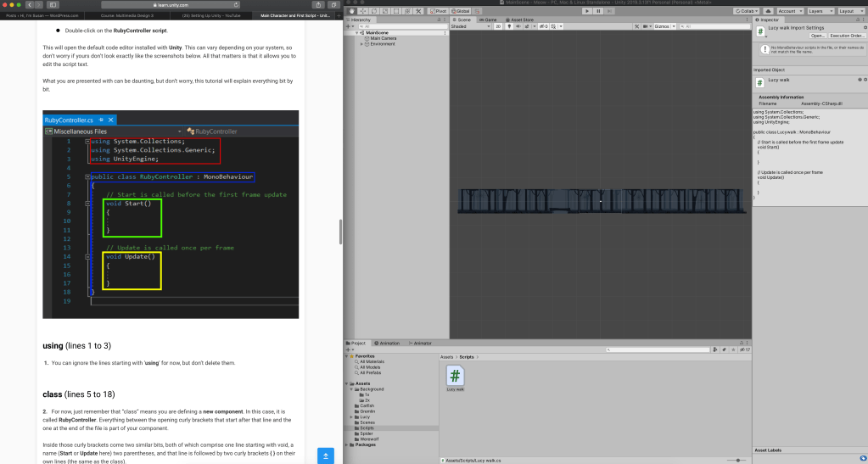Click the Open button in Inspector
The height and width of the screenshot is (464, 868).
pos(817,36)
